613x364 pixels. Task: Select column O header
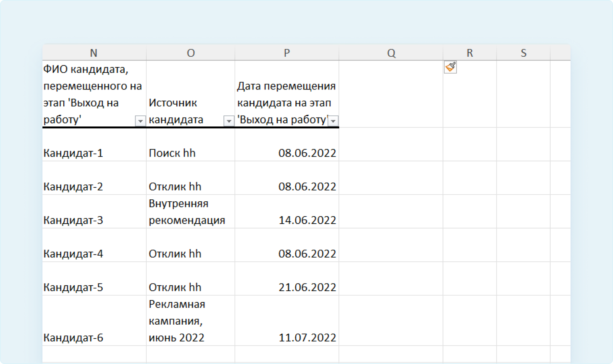tap(191, 53)
